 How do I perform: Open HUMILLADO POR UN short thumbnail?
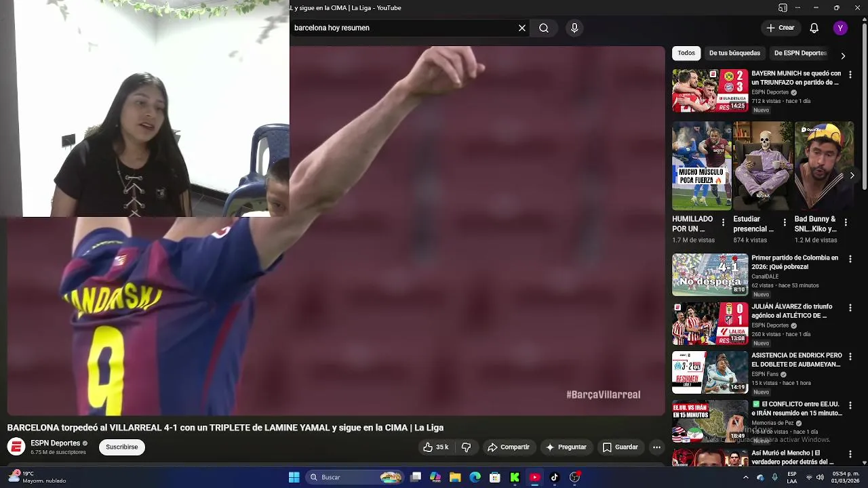(x=702, y=166)
